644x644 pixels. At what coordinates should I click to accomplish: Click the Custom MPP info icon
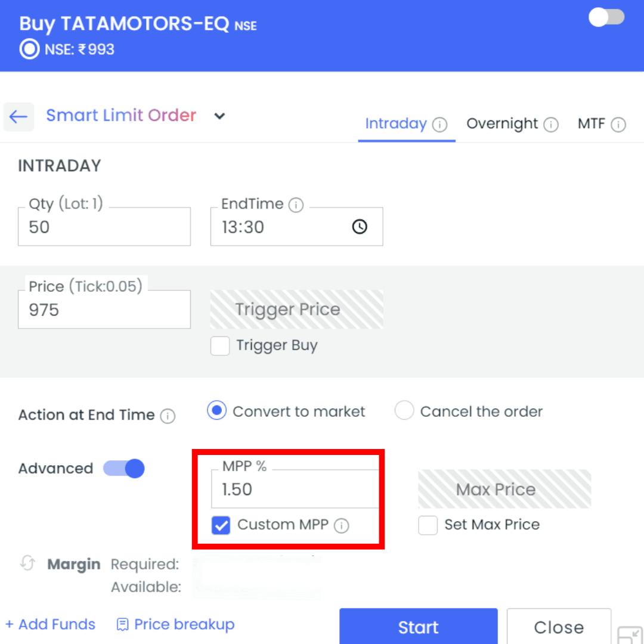coord(341,526)
